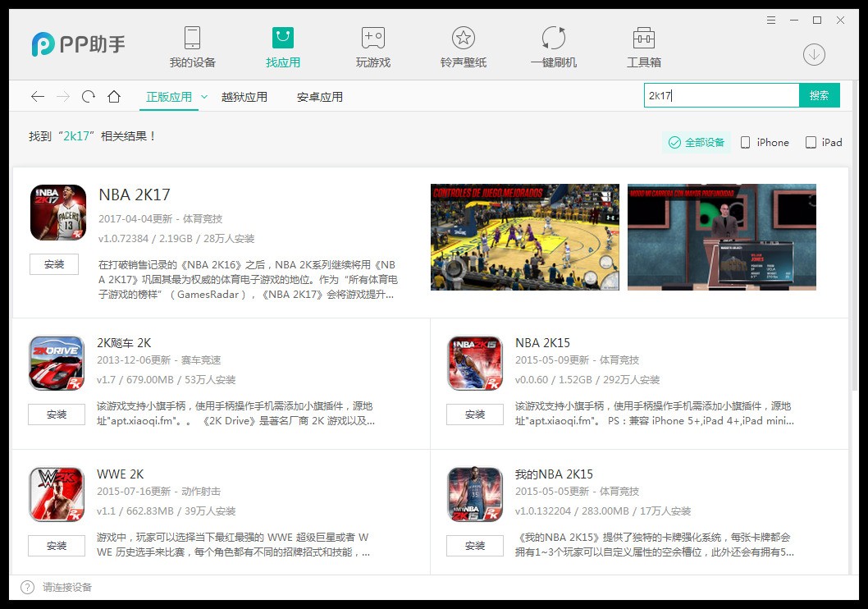The image size is (868, 609).
Task: Switch to 安卓应用 Android apps tab
Action: pyautogui.click(x=320, y=97)
